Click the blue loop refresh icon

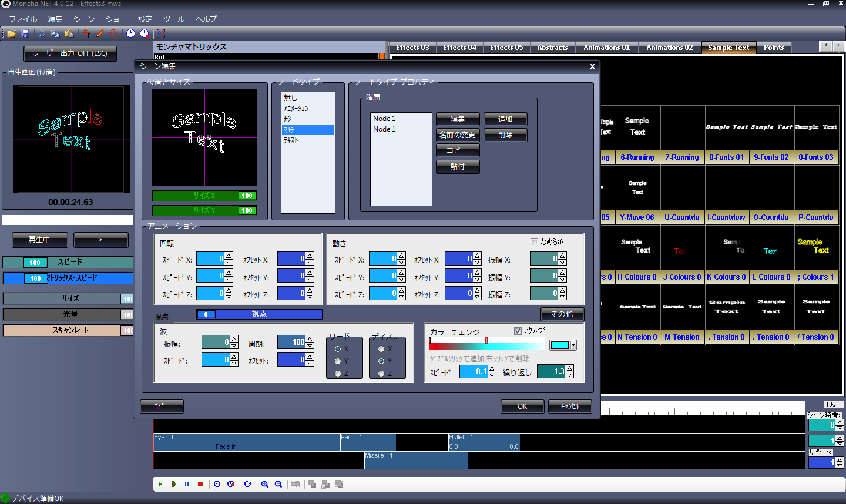click(x=248, y=484)
